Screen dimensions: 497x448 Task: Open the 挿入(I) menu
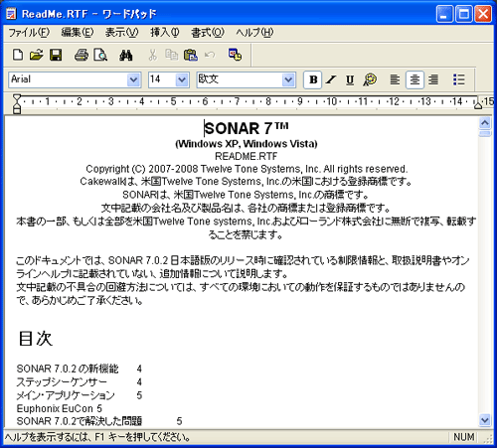coord(165,33)
